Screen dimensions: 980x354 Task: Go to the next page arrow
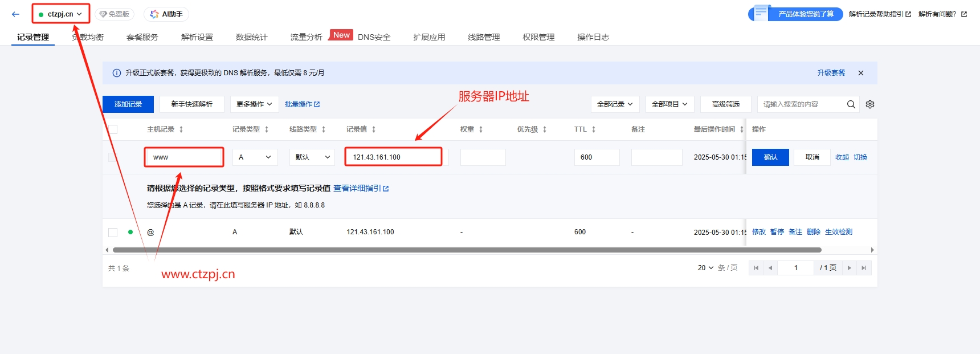pyautogui.click(x=849, y=268)
